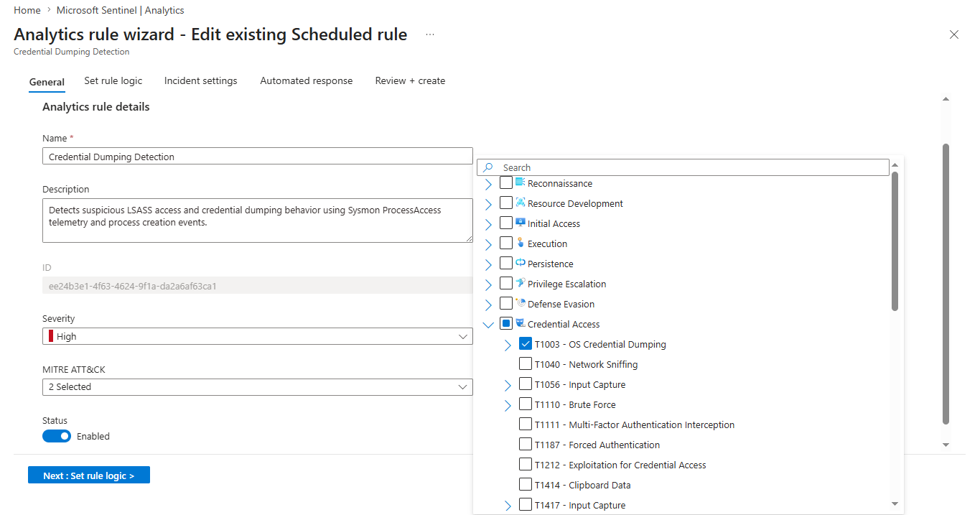Expand T1003 sub-techniques chevron
This screenshot has width=980, height=515.
pos(508,345)
